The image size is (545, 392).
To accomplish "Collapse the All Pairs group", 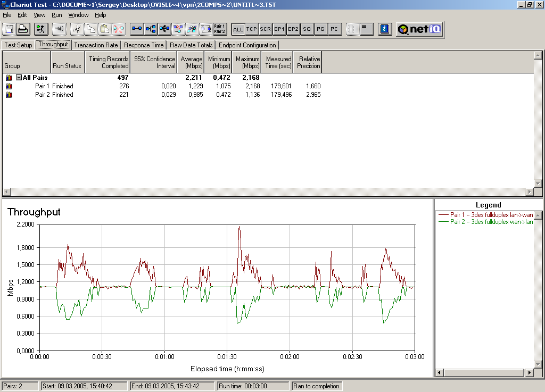I will (x=19, y=78).
